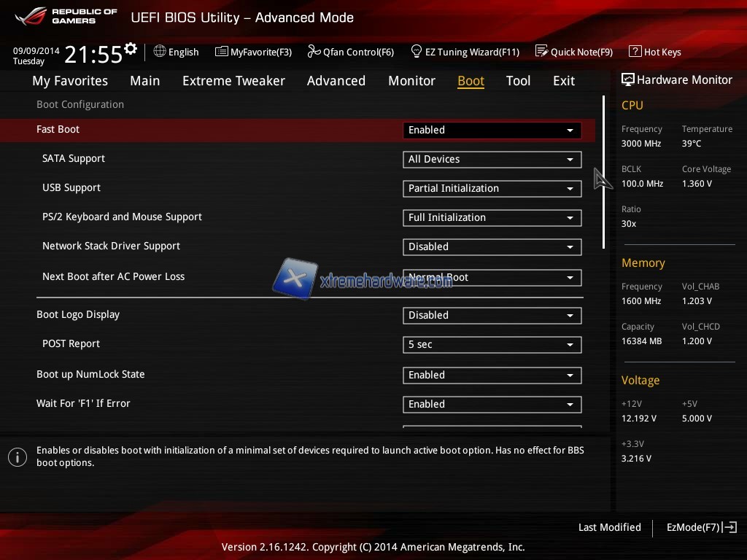Viewport: 747px width, 560px height.
Task: Open USB Support dropdown list
Action: (x=492, y=189)
